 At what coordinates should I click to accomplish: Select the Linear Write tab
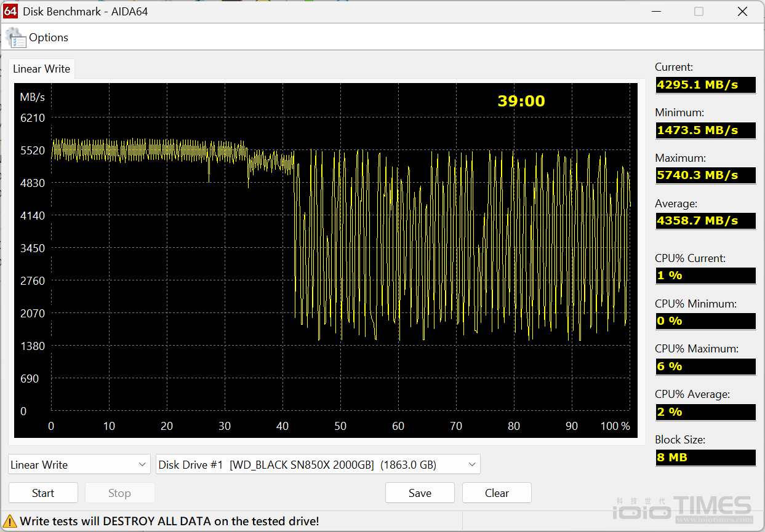[x=42, y=69]
